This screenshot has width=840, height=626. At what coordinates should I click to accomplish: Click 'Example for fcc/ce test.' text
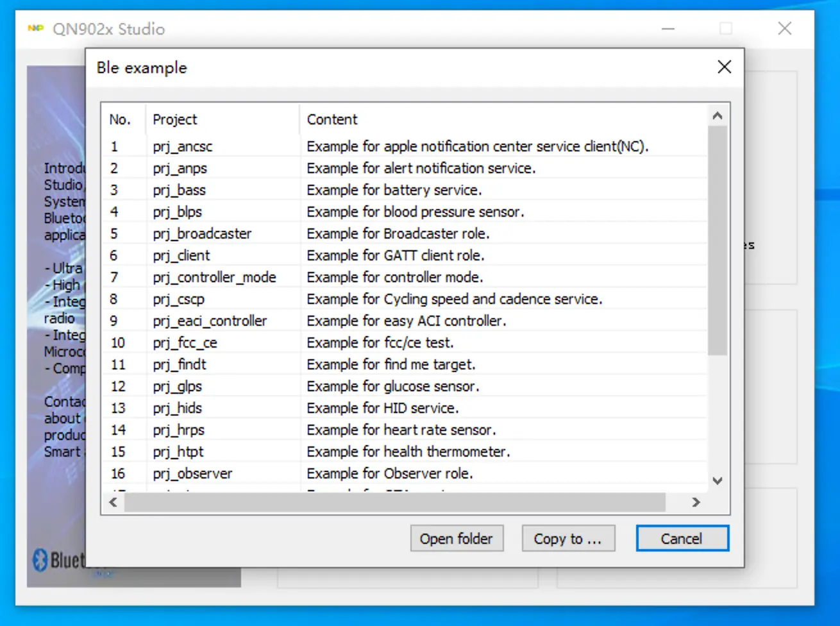click(x=380, y=343)
